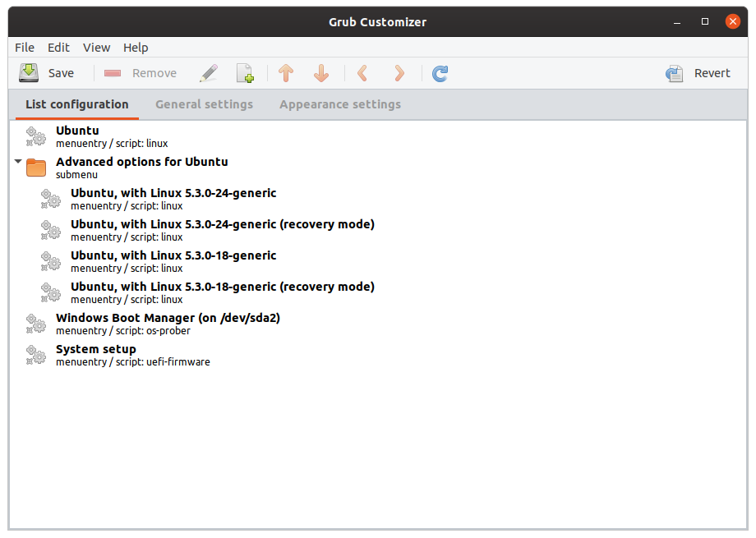Select the Advanced options for Ubuntu row

click(x=378, y=168)
